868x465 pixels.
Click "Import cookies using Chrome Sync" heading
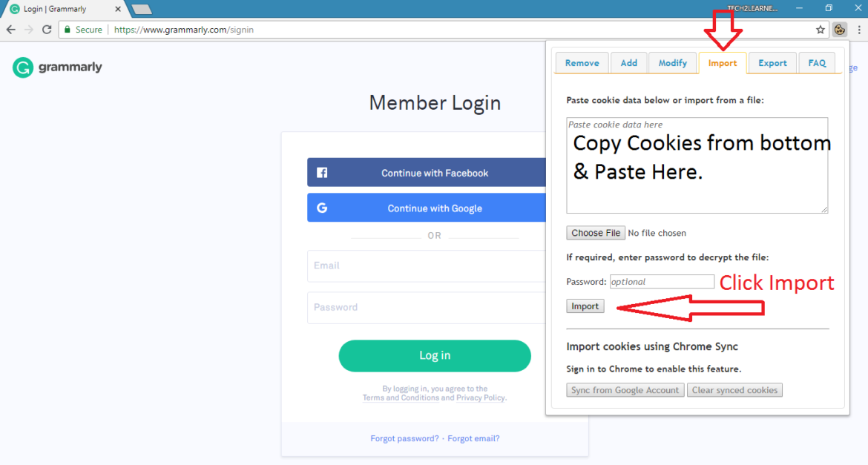point(652,346)
